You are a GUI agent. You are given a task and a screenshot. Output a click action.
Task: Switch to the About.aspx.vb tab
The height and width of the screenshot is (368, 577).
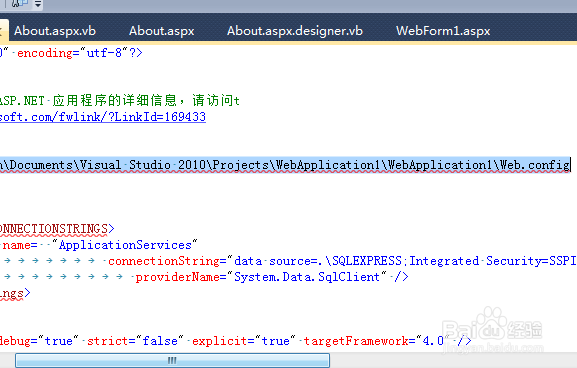[55, 31]
